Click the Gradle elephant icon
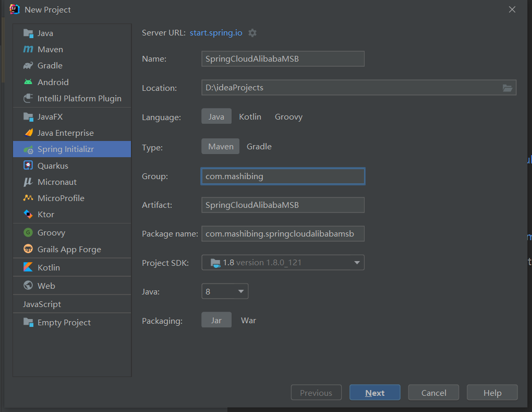 [x=28, y=66]
